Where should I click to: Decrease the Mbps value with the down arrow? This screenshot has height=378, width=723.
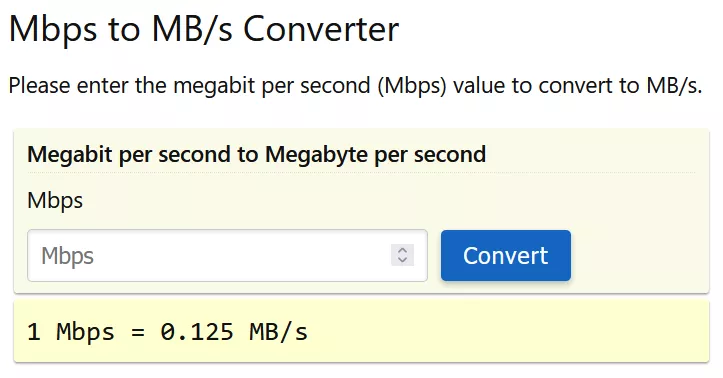tap(403, 260)
